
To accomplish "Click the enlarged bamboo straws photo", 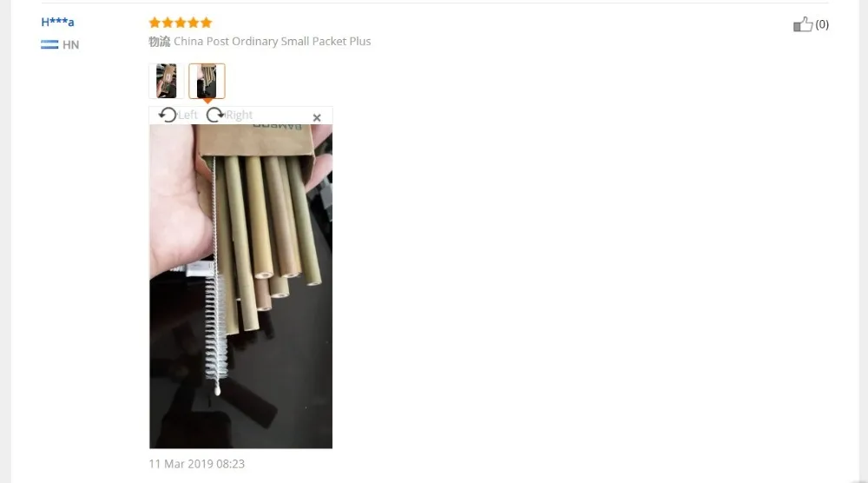I will tap(240, 287).
